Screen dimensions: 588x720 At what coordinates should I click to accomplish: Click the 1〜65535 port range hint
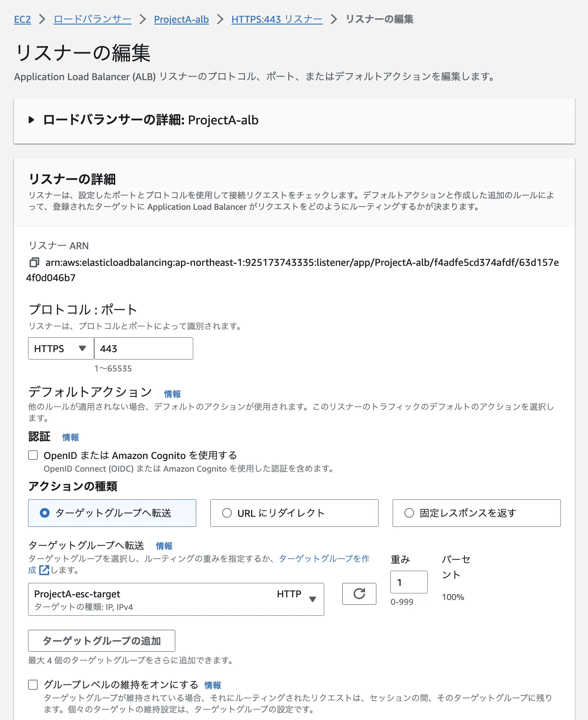point(113,368)
